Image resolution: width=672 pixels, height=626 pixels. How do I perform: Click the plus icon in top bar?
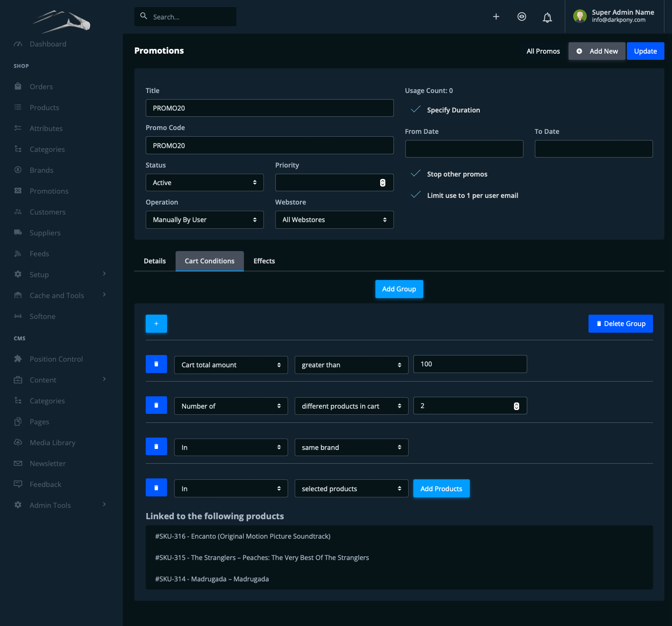click(496, 17)
